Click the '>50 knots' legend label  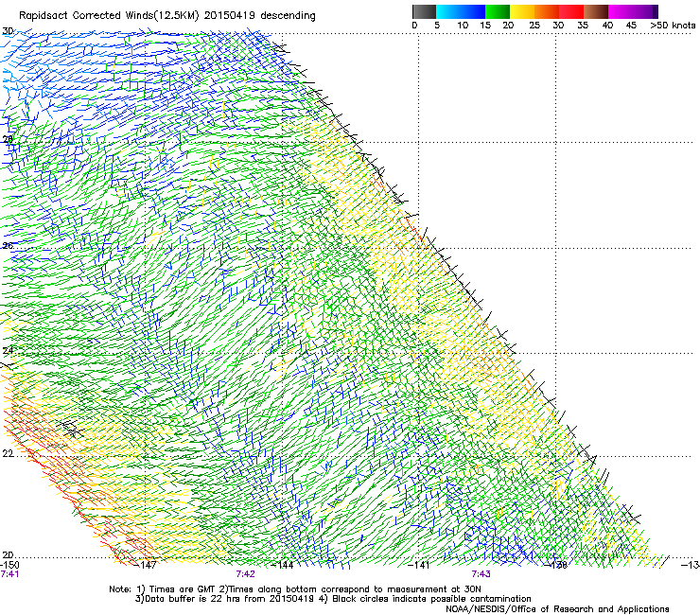(x=673, y=26)
